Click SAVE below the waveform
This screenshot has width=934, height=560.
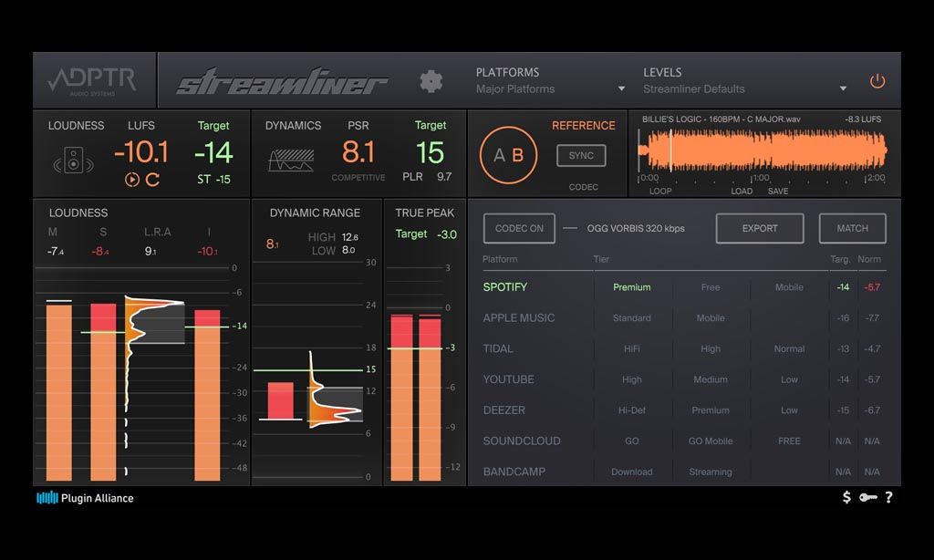pos(778,192)
